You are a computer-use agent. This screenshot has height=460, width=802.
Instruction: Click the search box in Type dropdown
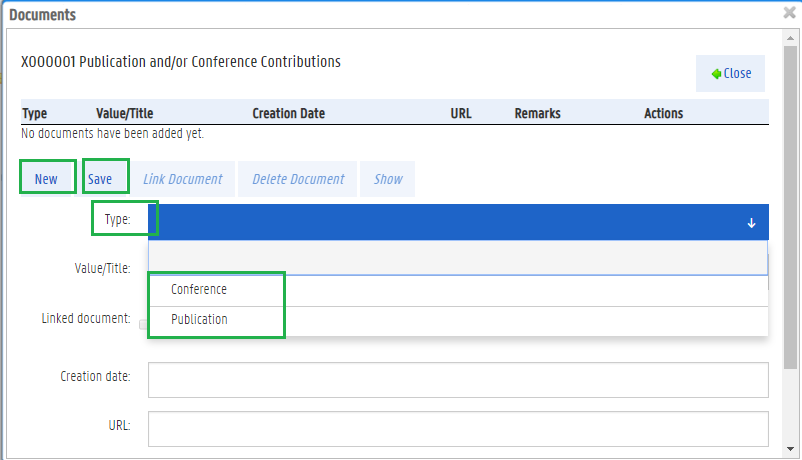tap(457, 258)
